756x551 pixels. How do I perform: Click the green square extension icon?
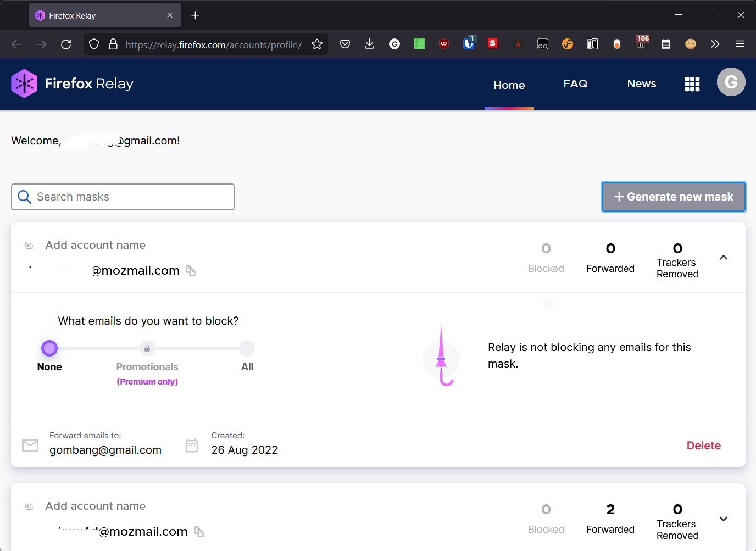click(419, 44)
